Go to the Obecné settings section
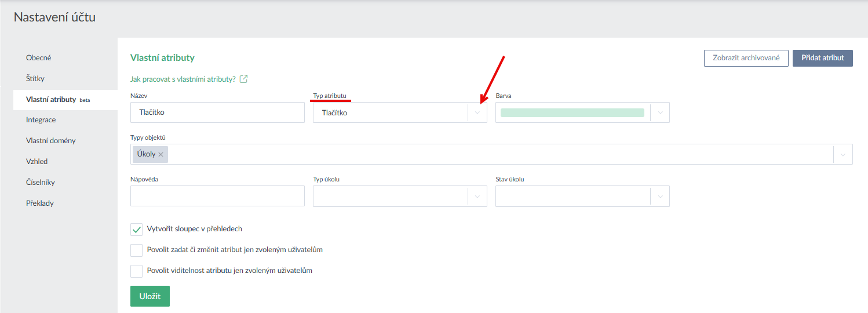868x313 pixels. (x=39, y=58)
